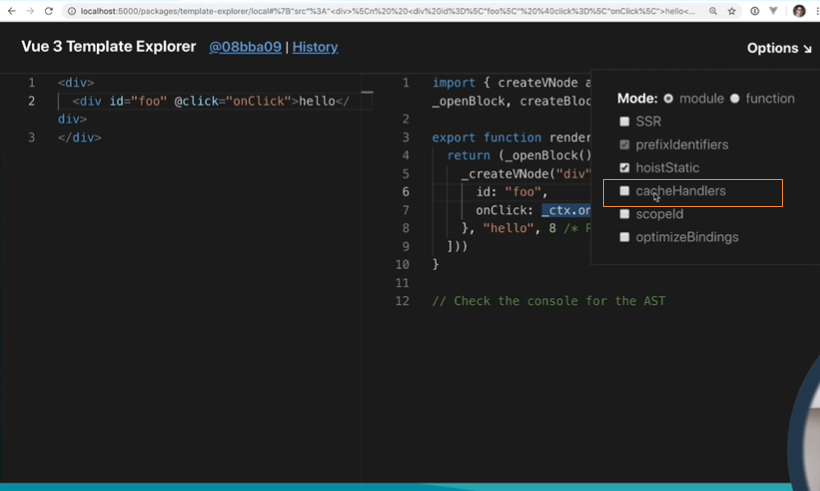Viewport: 820px width, 491px height.
Task: Click the opening <div> on template line 1
Action: (76, 83)
